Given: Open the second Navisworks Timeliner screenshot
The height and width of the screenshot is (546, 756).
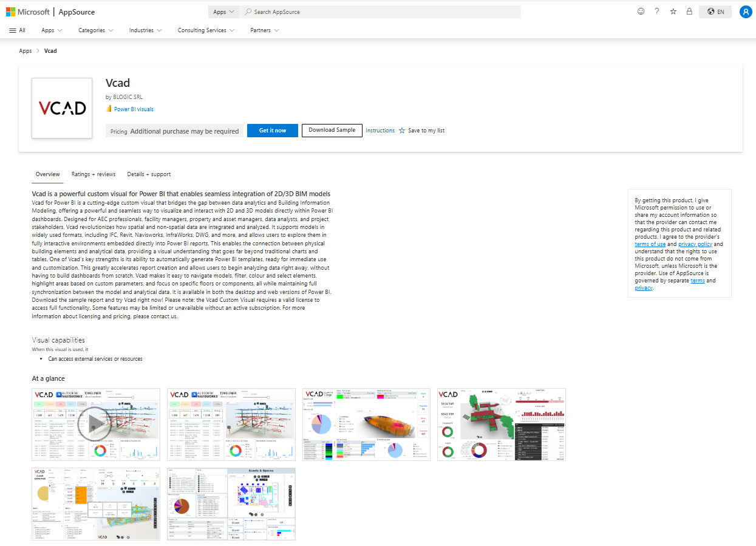Looking at the screenshot, I should click(x=231, y=425).
